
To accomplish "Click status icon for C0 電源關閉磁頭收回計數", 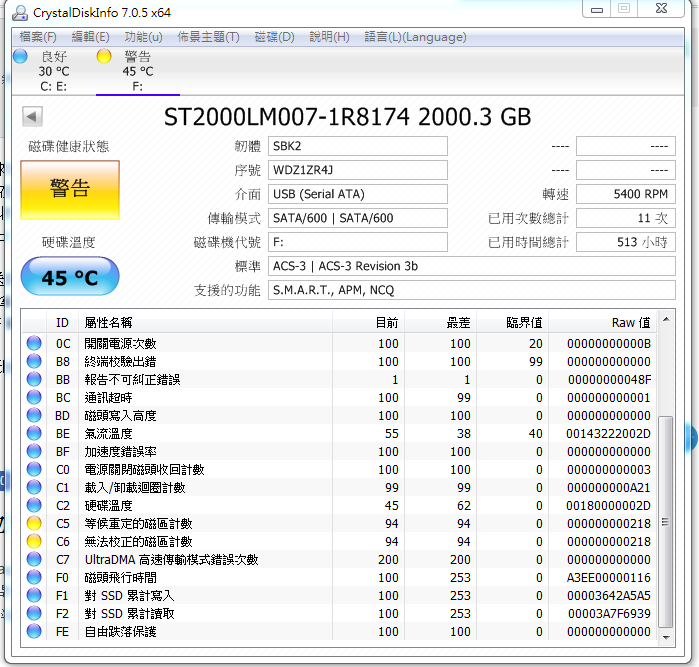I will point(34,469).
